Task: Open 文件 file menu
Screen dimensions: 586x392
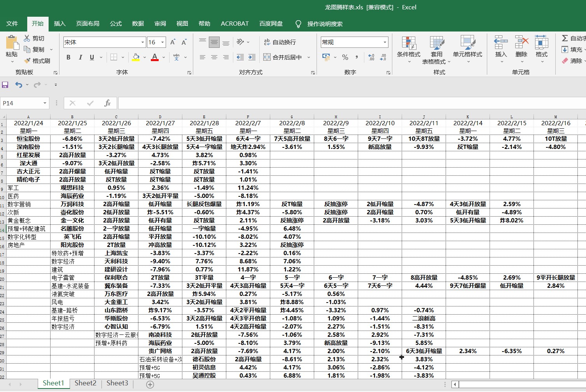Action: pyautogui.click(x=12, y=24)
